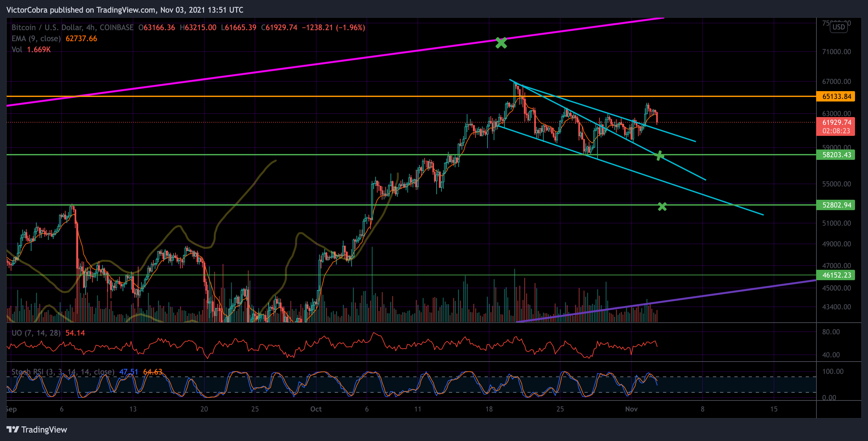This screenshot has width=868, height=441.
Task: Click the 58203.43 green price label
Action: click(835, 155)
